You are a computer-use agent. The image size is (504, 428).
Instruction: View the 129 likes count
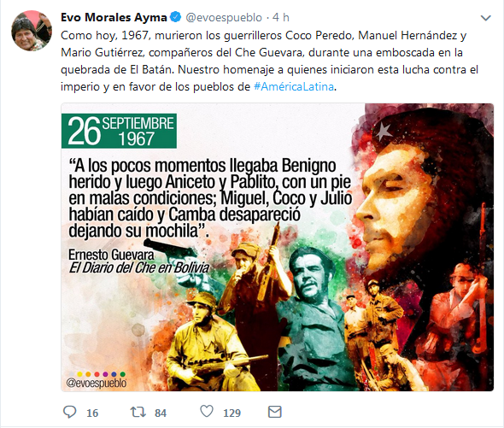tap(231, 413)
